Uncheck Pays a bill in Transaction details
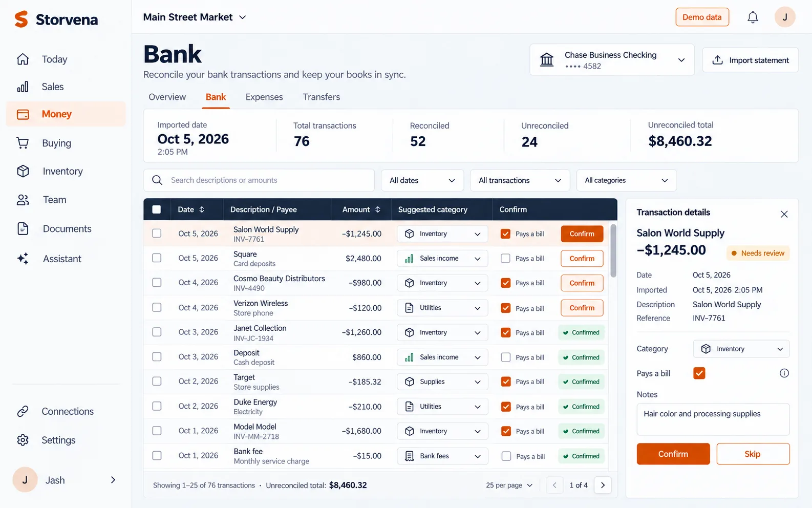 click(699, 373)
